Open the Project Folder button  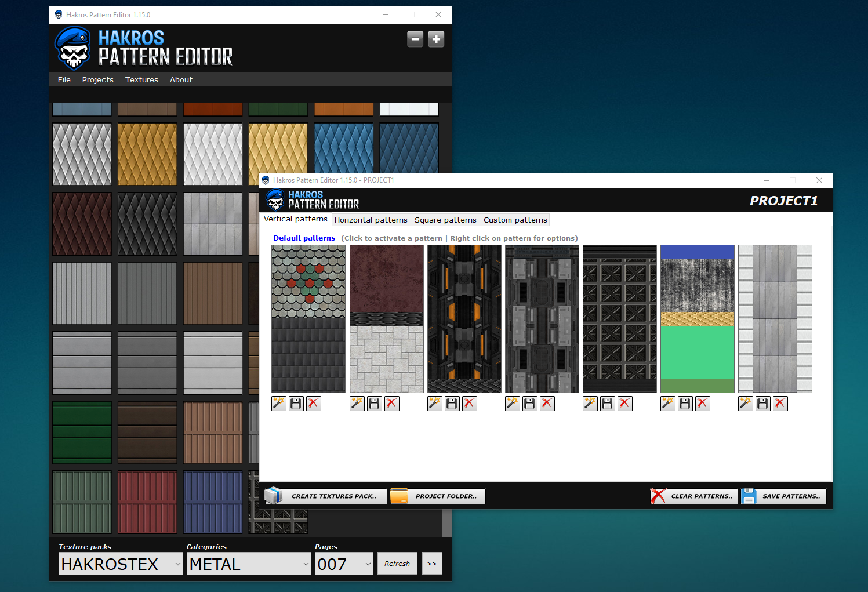click(438, 496)
